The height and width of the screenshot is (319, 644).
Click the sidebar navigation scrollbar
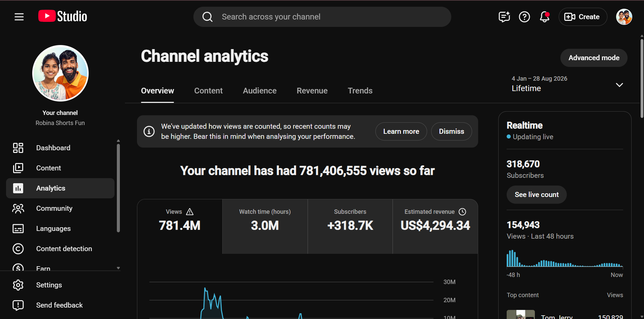118,188
